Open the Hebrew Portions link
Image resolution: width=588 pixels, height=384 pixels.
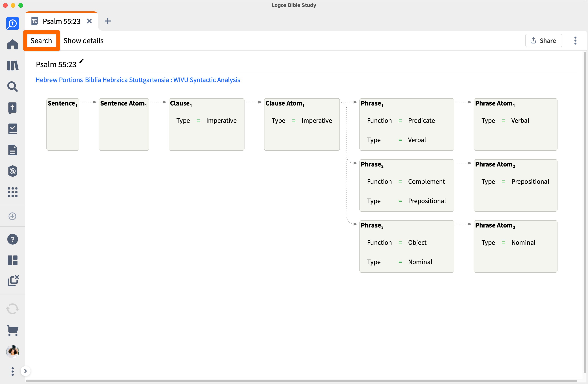(x=59, y=80)
